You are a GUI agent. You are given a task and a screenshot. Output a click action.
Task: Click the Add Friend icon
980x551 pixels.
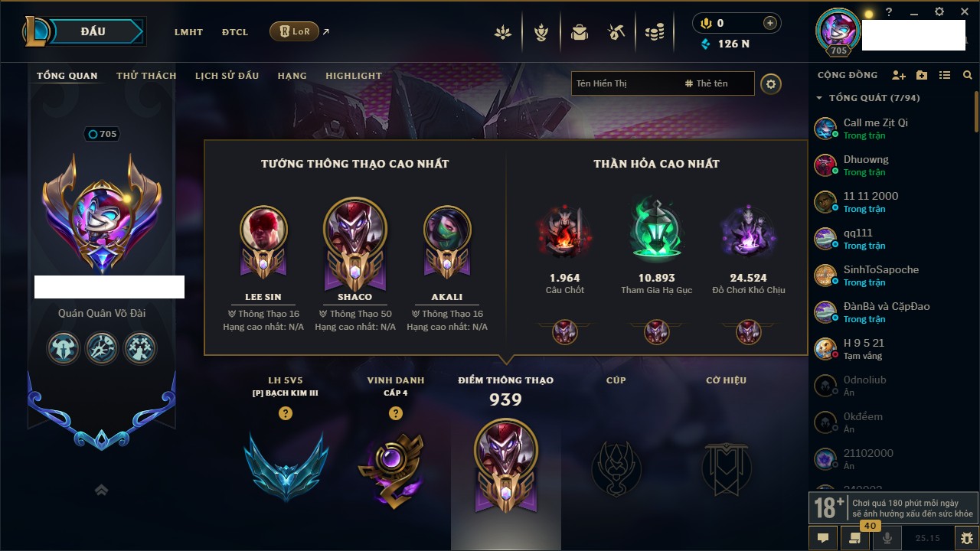[x=899, y=75]
